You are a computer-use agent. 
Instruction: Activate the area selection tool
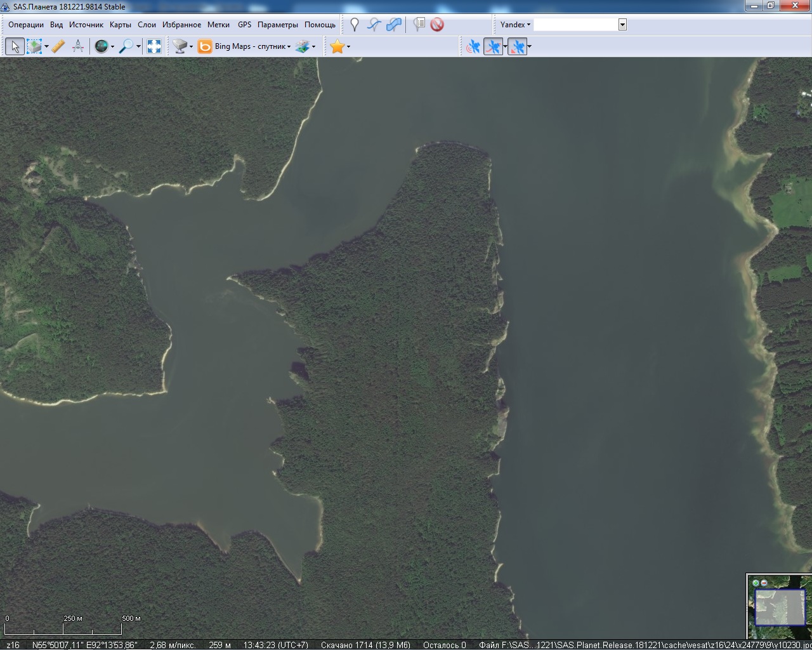34,46
